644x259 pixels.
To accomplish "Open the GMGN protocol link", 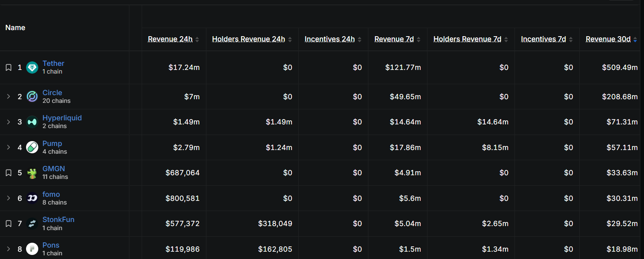I will pyautogui.click(x=54, y=169).
